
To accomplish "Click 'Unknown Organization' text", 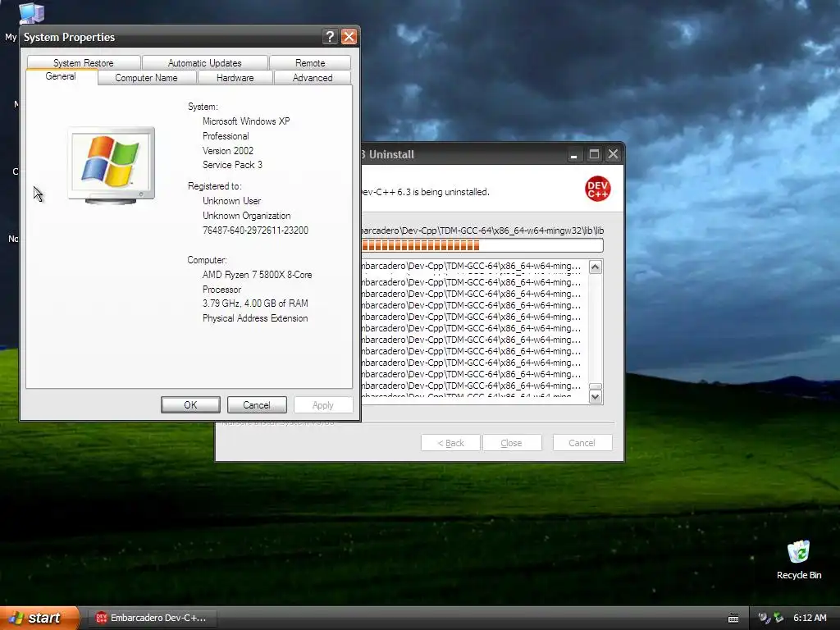I will pyautogui.click(x=246, y=216).
